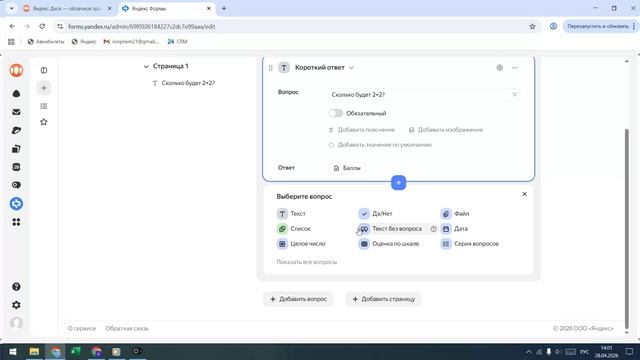Click the question drag handle icon

click(x=270, y=68)
